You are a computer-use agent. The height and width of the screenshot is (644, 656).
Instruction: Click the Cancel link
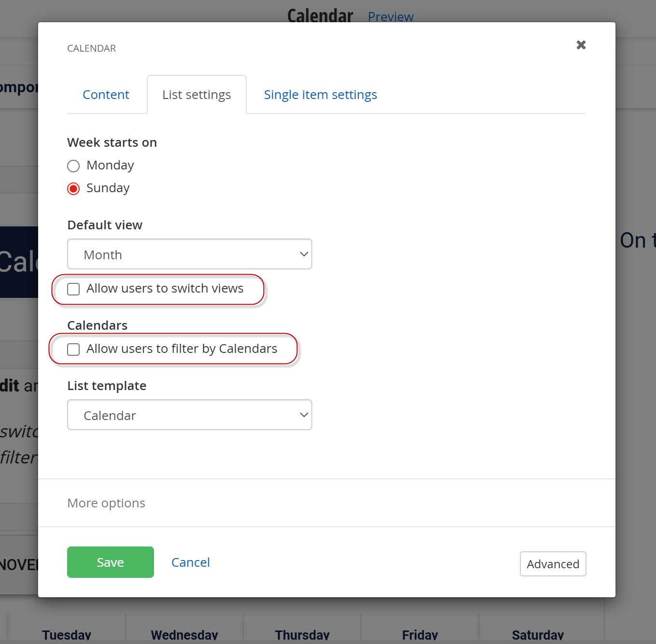pyautogui.click(x=191, y=562)
